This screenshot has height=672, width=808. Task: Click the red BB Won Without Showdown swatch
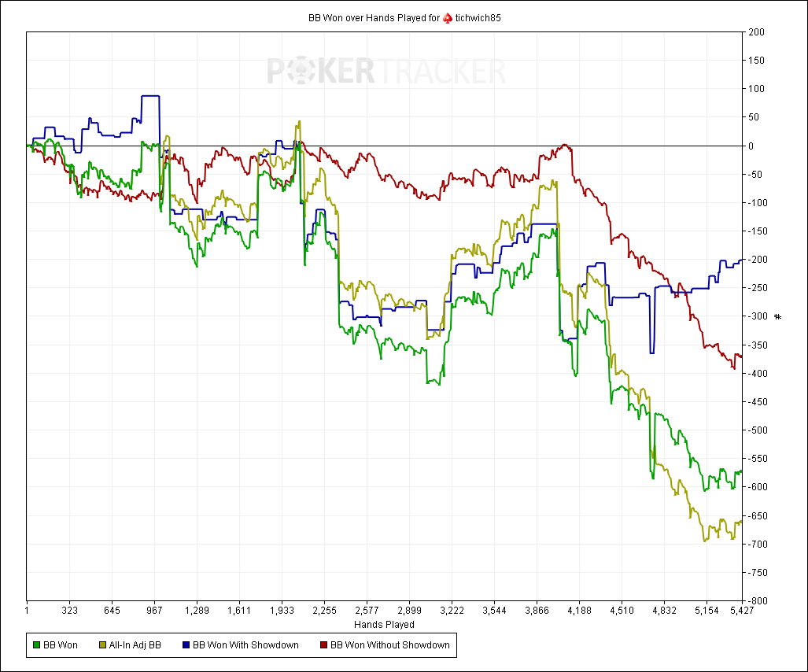323,645
